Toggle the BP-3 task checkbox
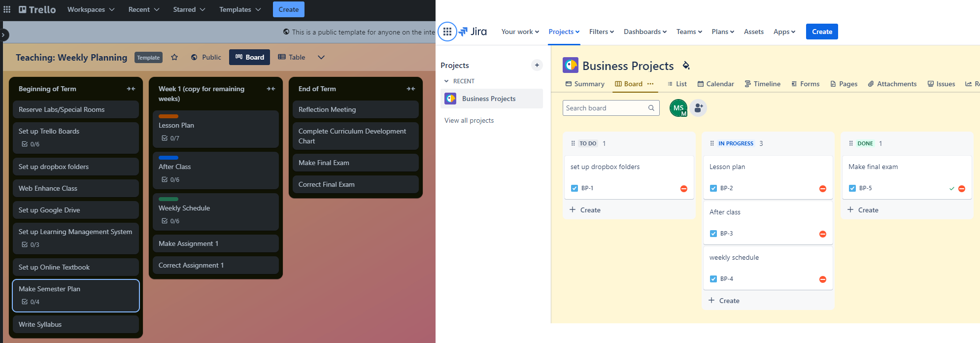The width and height of the screenshot is (980, 343). [713, 234]
